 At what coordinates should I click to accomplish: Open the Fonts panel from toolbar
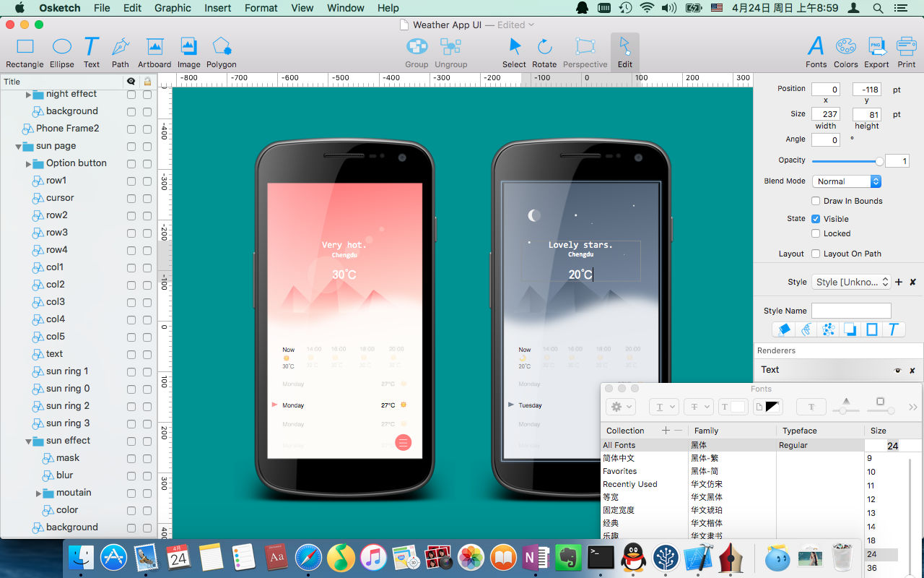[x=816, y=53]
